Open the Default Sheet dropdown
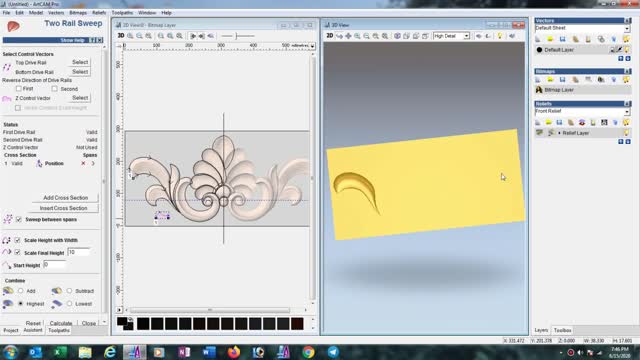Viewport: 640px width, 360px height. [627, 29]
